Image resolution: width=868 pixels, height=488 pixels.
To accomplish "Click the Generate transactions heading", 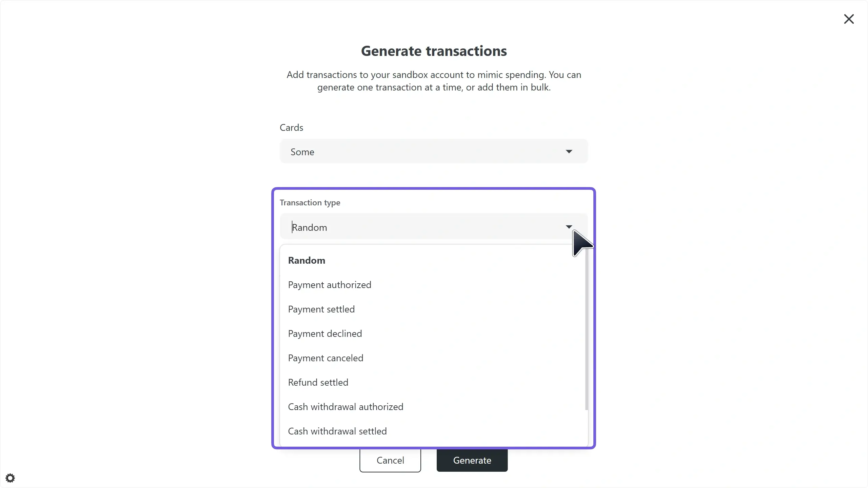I will 434,51.
